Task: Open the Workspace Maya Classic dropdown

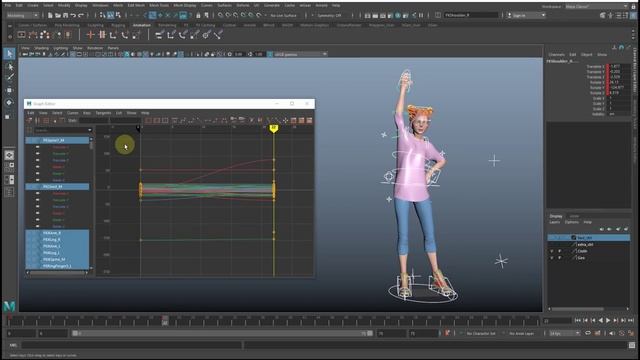Action: [596, 6]
